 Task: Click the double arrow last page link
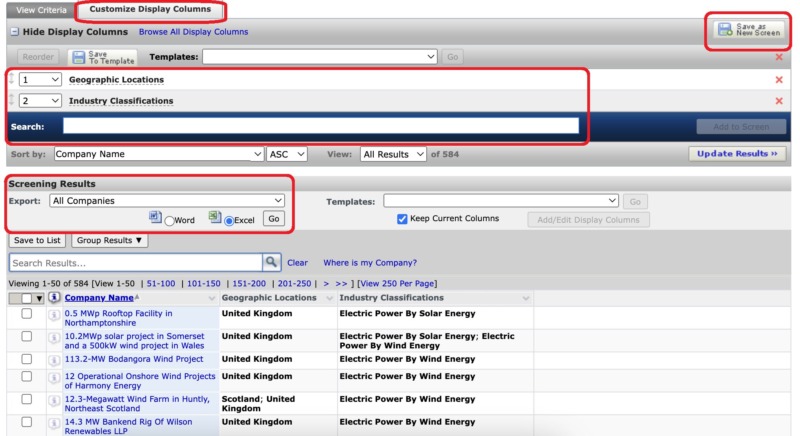click(341, 284)
